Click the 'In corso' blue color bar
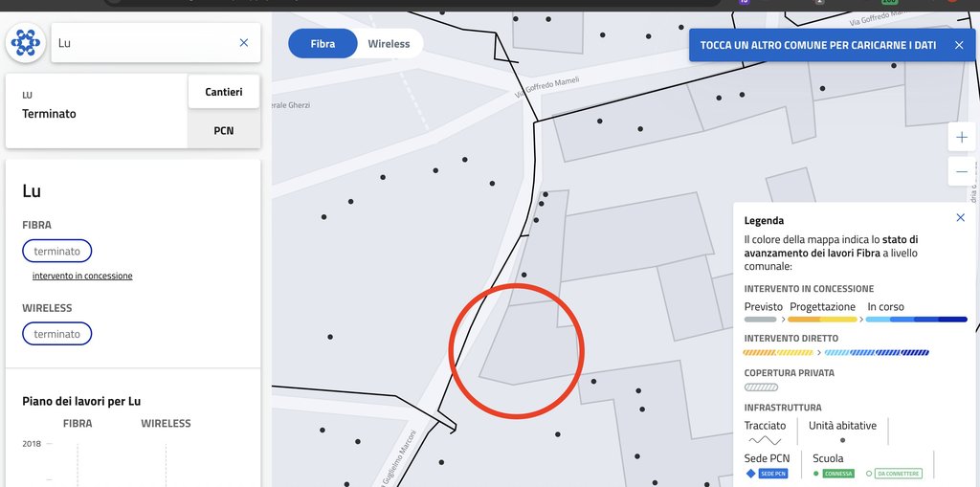 pyautogui.click(x=916, y=320)
